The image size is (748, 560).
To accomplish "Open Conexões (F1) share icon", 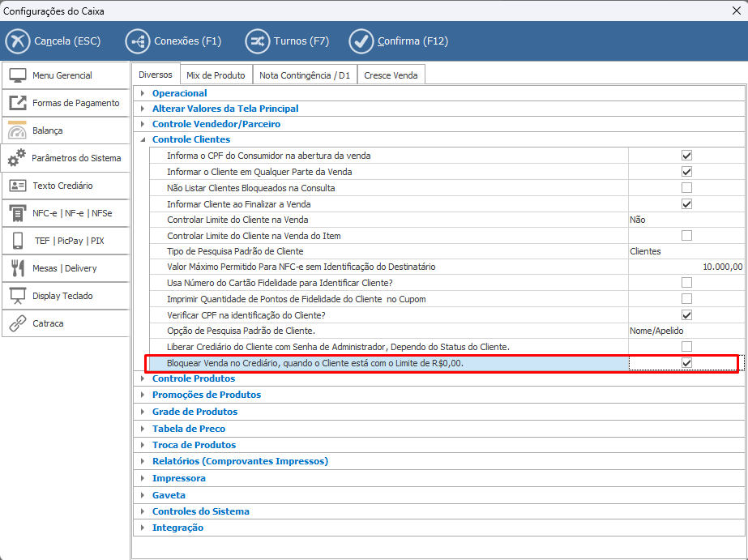I will (x=137, y=41).
